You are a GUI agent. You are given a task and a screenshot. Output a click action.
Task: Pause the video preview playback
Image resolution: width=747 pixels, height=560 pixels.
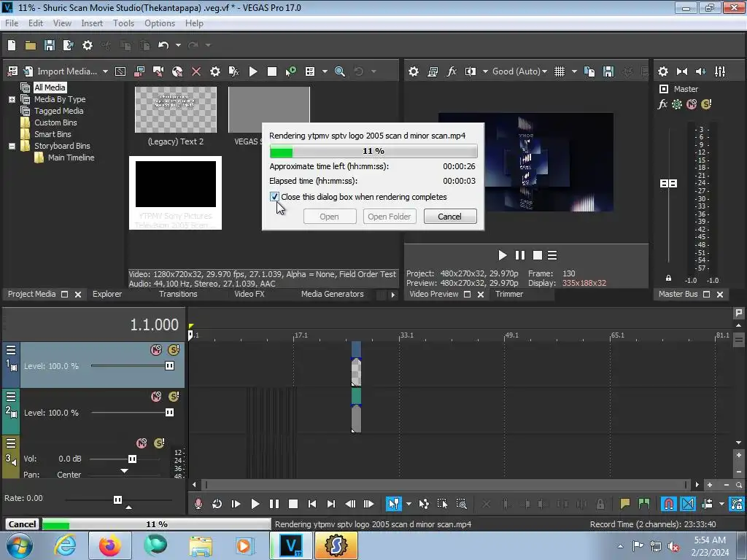click(519, 256)
